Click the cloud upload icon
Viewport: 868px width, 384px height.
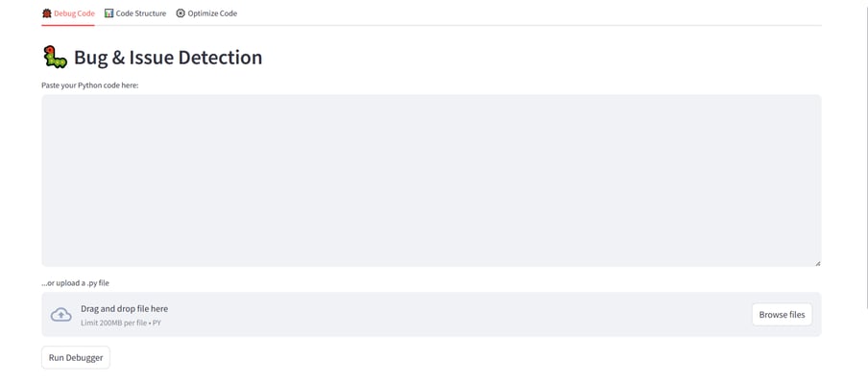60,314
